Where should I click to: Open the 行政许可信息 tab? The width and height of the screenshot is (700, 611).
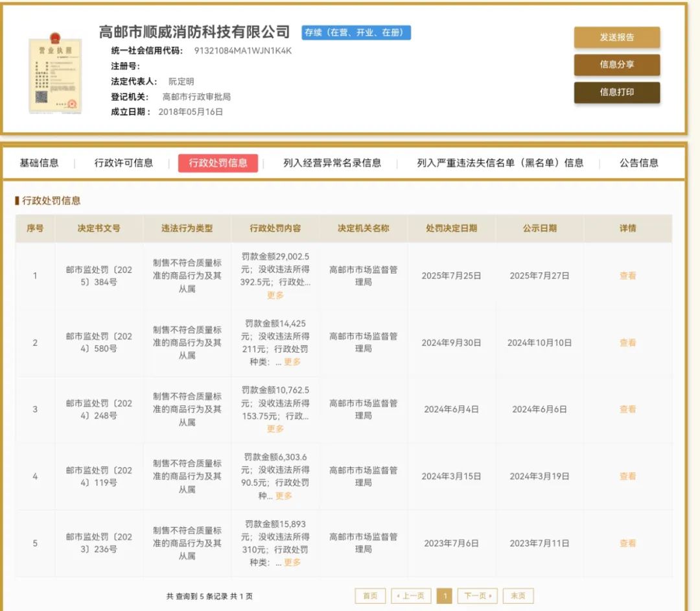(x=124, y=163)
